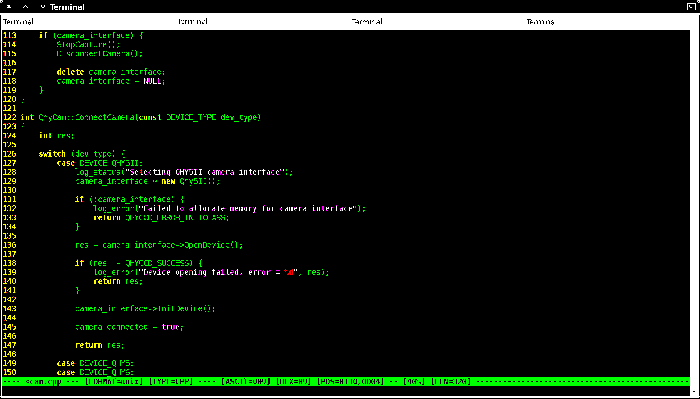Click 'case DEVICE_QHY5II:' label
The width and height of the screenshot is (700, 399).
[x=100, y=163]
